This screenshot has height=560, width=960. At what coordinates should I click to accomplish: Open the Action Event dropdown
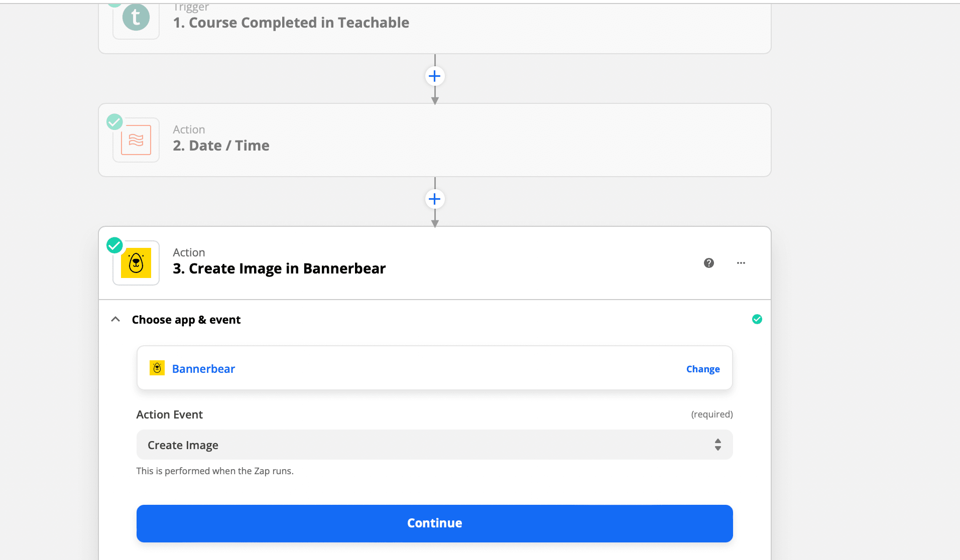(x=434, y=445)
